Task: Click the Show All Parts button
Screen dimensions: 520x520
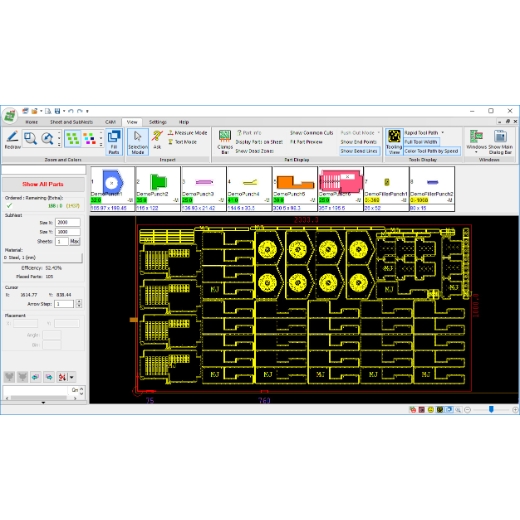Action: 43,184
